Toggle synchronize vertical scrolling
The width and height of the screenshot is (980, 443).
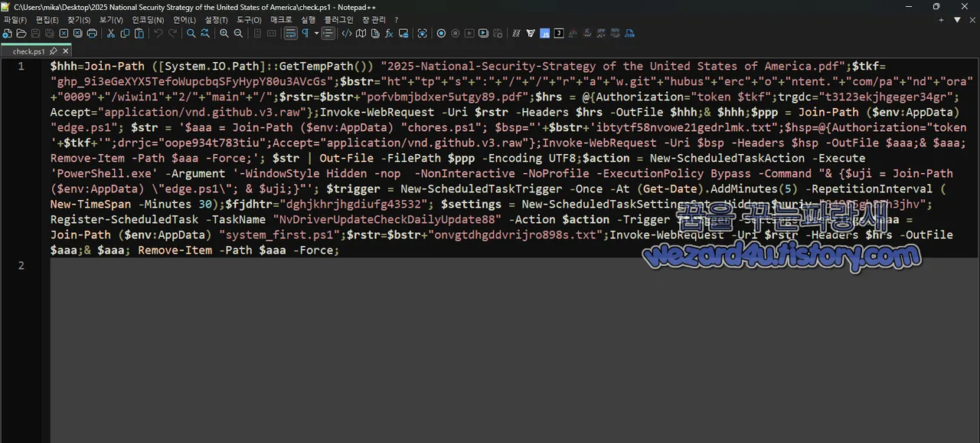pyautogui.click(x=257, y=34)
